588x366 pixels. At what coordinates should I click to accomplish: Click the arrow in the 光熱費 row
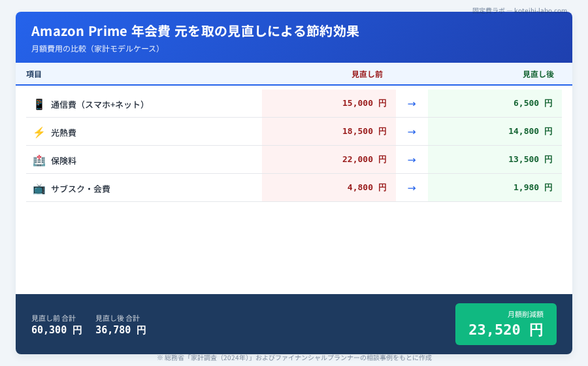[x=412, y=131]
